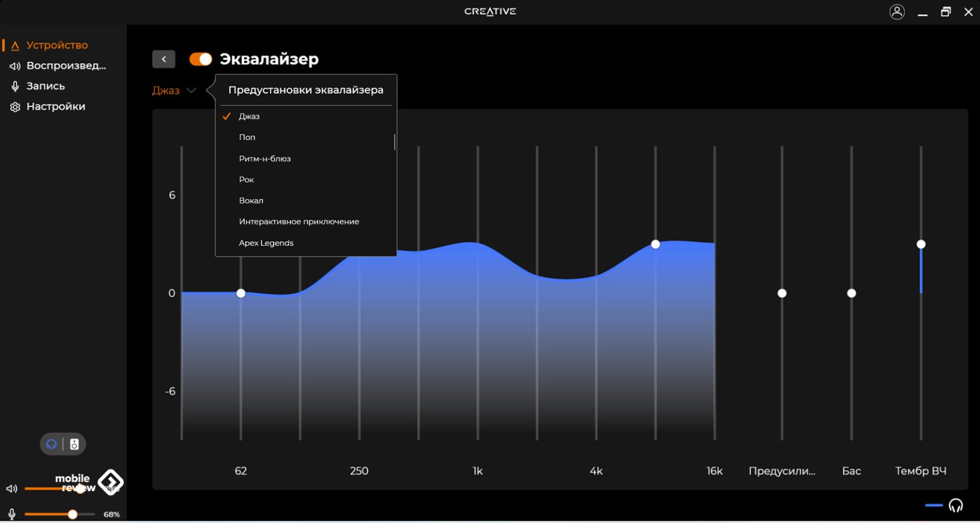This screenshot has height=523, width=980.
Task: Open the Воспроизведение section in sidebar
Action: click(66, 66)
